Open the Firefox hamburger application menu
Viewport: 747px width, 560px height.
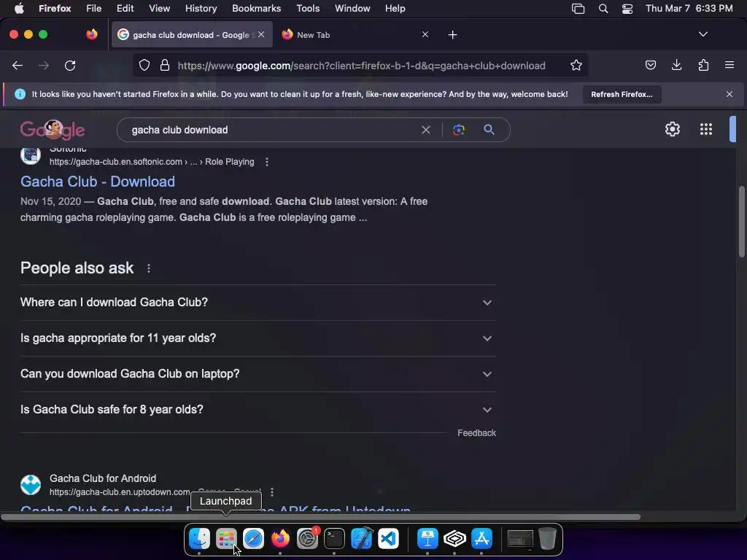[x=729, y=65]
